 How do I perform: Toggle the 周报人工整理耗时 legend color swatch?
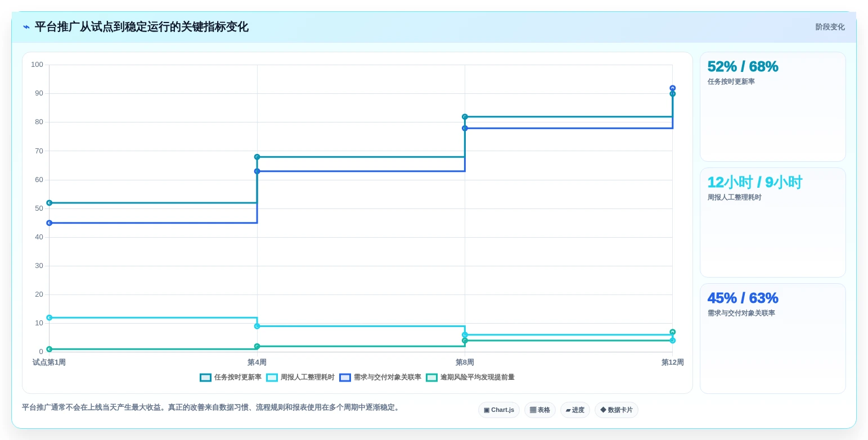coord(272,378)
